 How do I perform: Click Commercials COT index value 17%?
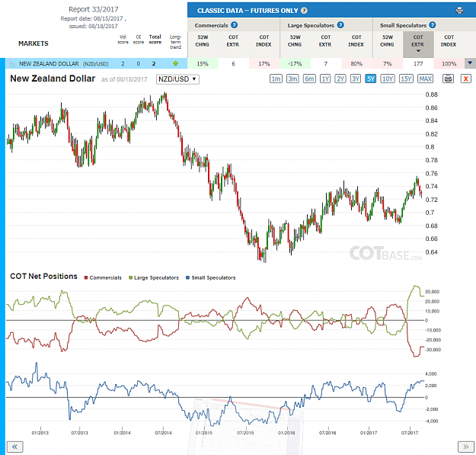coord(264,63)
